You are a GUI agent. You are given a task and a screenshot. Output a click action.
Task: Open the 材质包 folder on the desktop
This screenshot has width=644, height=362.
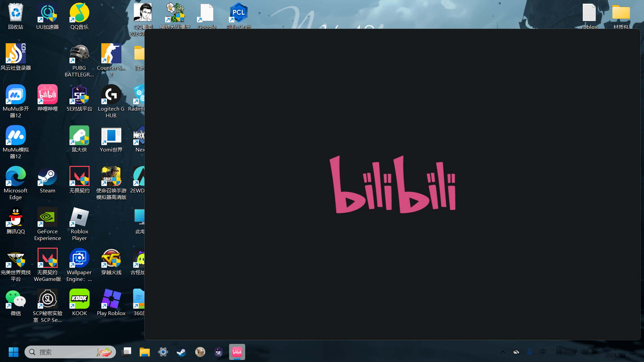tap(621, 16)
